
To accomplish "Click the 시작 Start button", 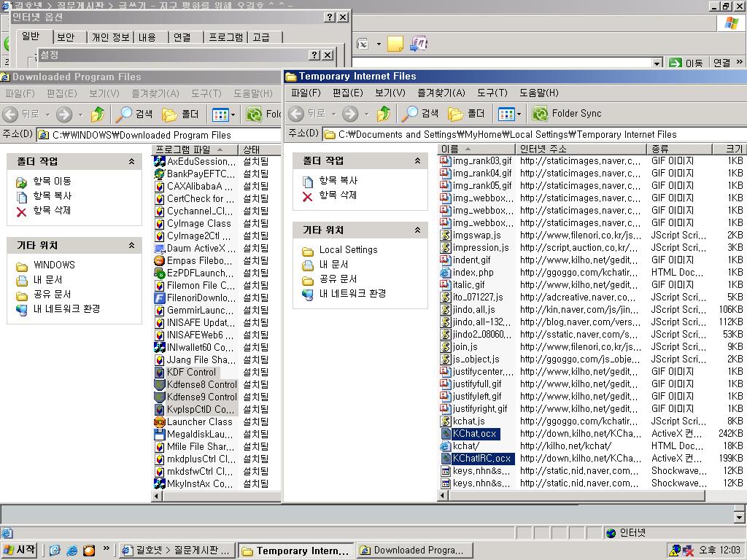I will point(20,551).
